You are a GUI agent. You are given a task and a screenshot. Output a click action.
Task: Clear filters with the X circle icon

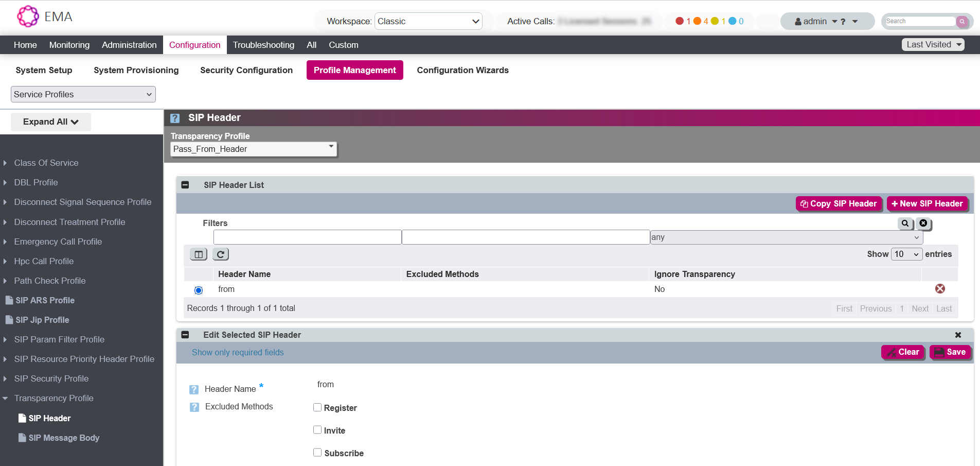coord(923,223)
